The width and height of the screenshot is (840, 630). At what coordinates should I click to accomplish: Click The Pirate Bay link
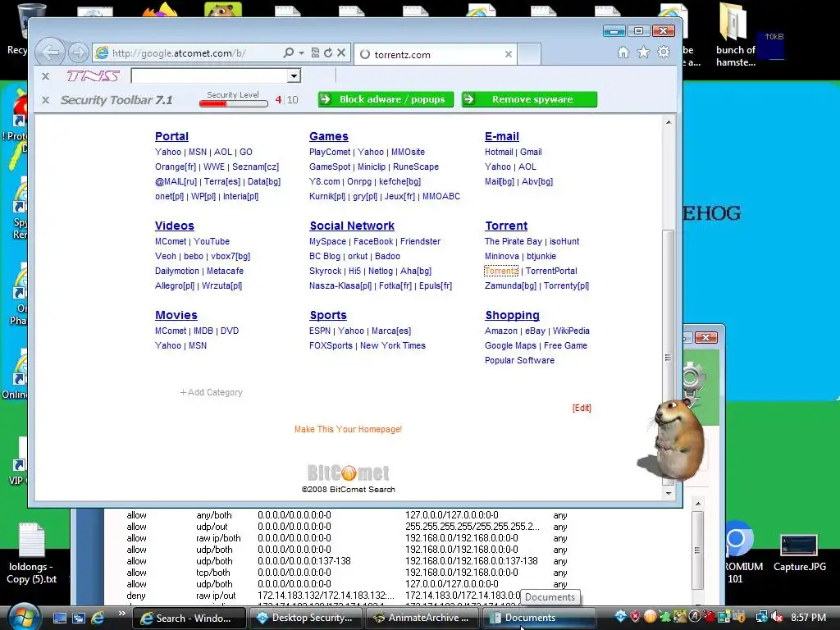[514, 242]
